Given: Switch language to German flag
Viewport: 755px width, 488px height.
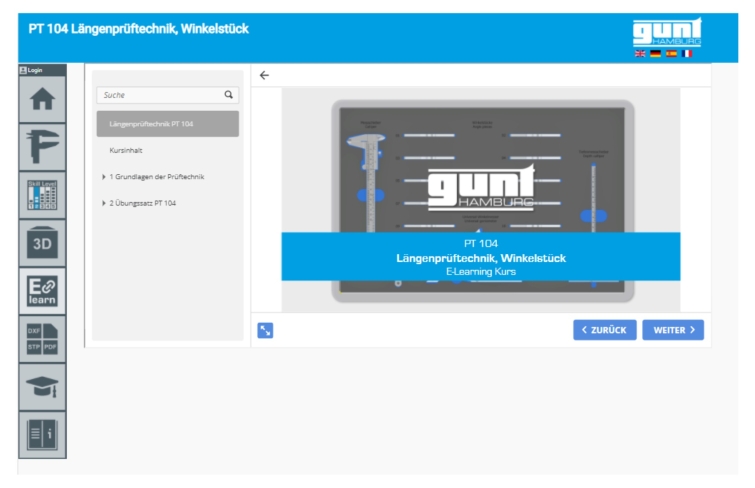Looking at the screenshot, I should click(655, 53).
